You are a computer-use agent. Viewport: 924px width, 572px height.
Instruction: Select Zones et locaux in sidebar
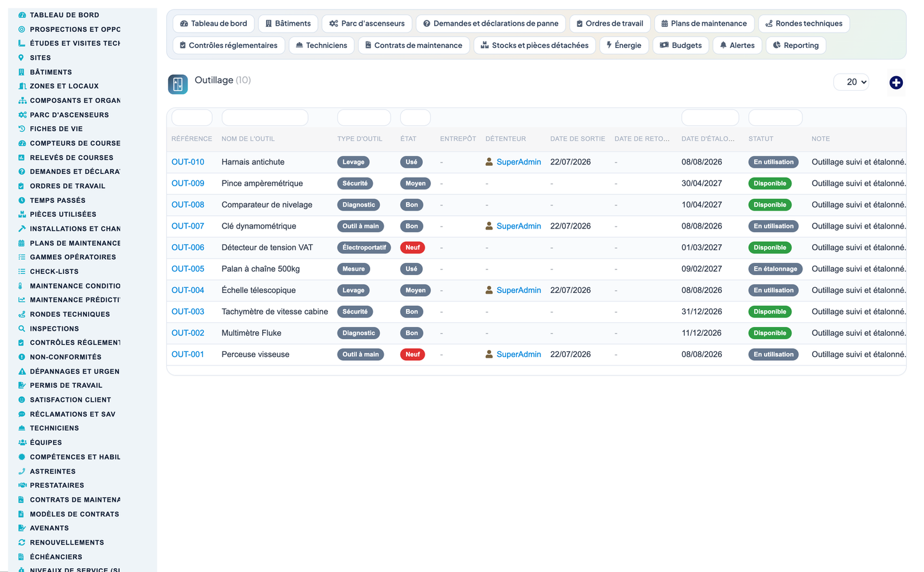pos(64,86)
